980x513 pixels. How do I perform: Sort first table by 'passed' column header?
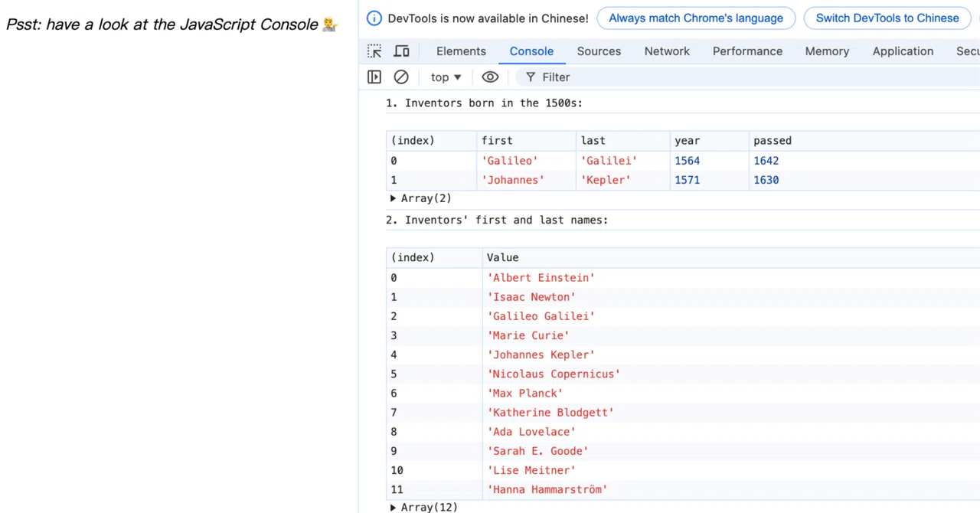pyautogui.click(x=864, y=141)
